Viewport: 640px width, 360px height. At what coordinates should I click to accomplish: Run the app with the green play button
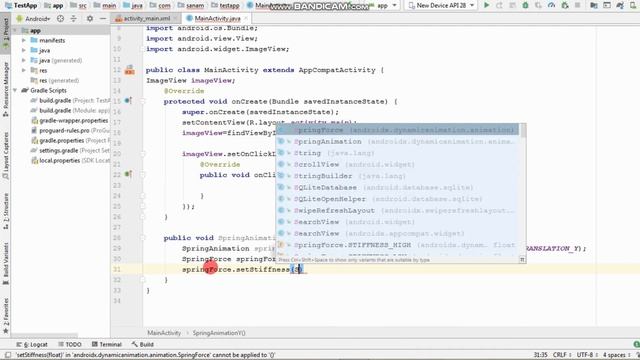point(486,5)
